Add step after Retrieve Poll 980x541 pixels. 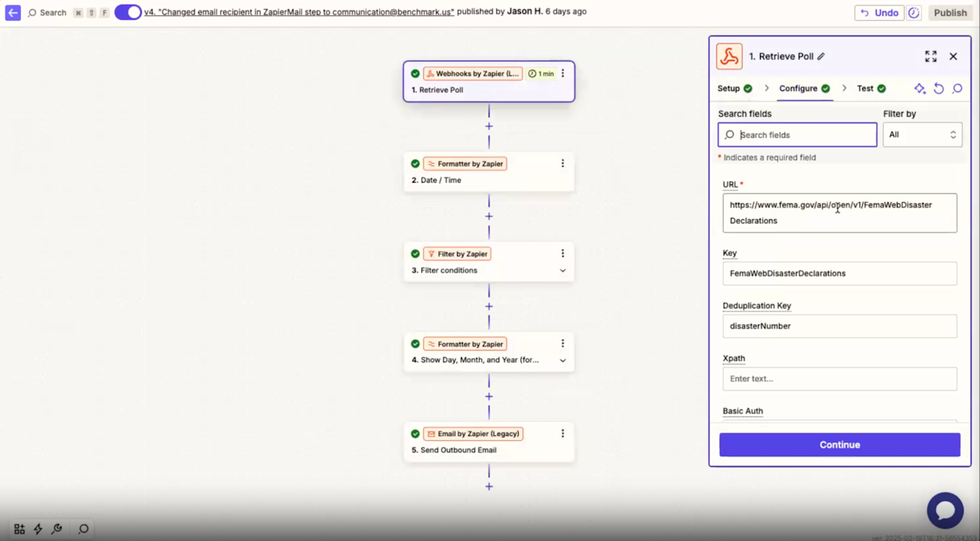pyautogui.click(x=489, y=127)
